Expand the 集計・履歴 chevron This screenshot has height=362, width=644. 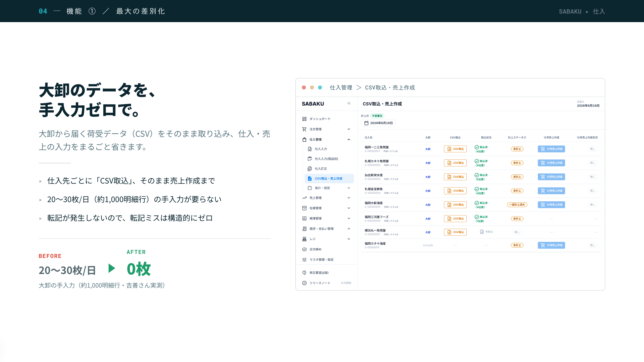tap(349, 188)
